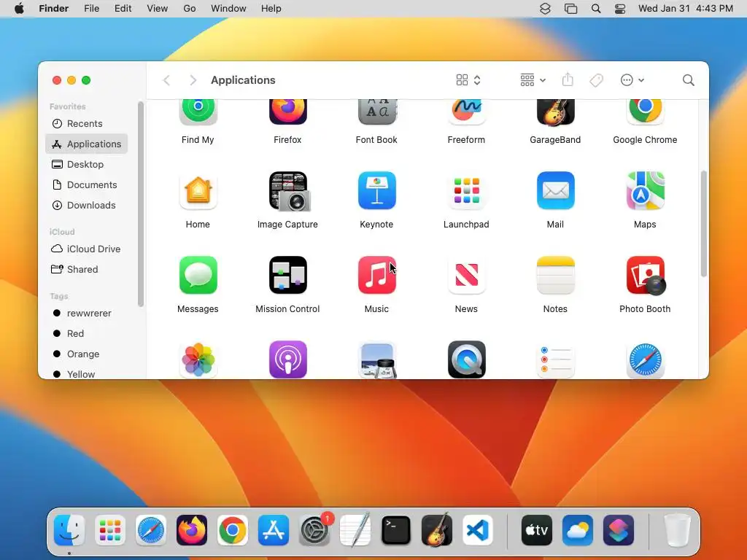This screenshot has width=747, height=560.
Task: Click the date and time in menu bar
Action: tap(686, 9)
